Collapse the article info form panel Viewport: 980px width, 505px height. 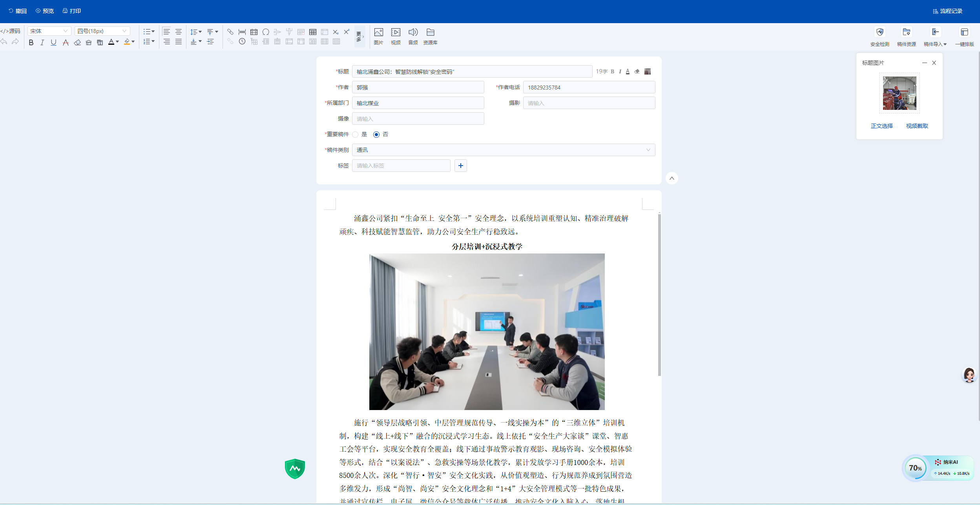point(672,178)
